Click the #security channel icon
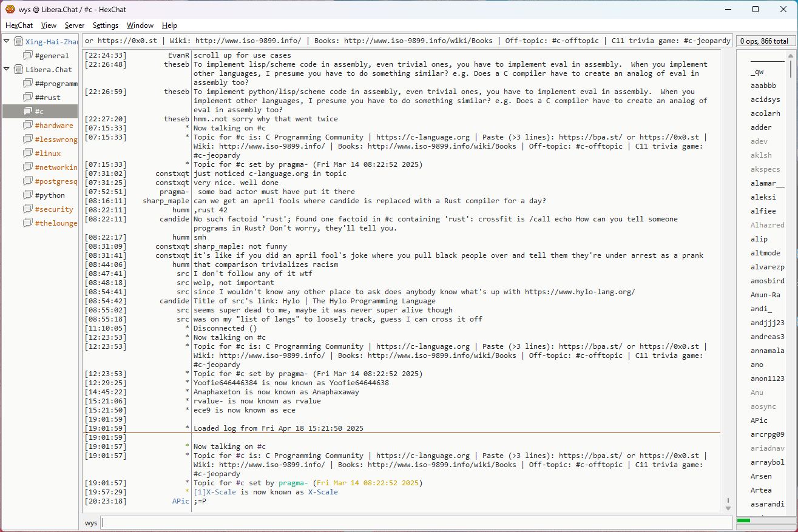This screenshot has width=798, height=532. coord(28,209)
